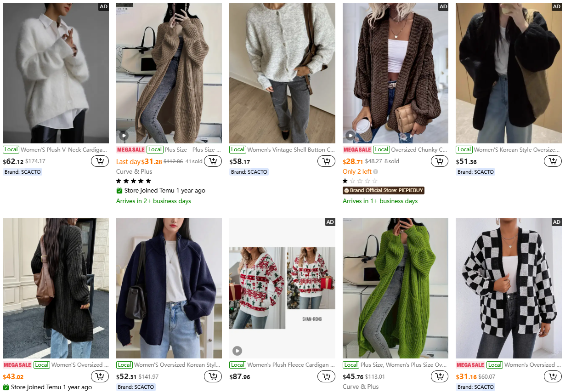Viewport: 571px width, 392px height.
Task: Click the Brand: SCACTO tag under $58.17
Action: [249, 172]
